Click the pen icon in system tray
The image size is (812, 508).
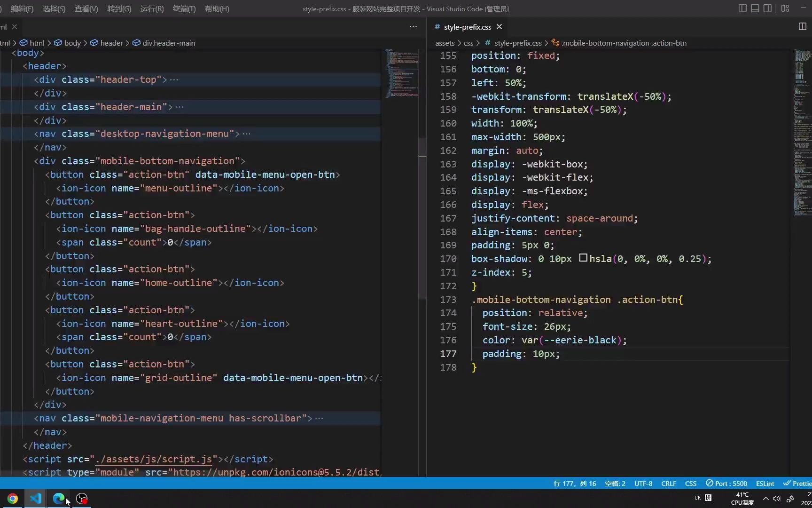click(790, 499)
